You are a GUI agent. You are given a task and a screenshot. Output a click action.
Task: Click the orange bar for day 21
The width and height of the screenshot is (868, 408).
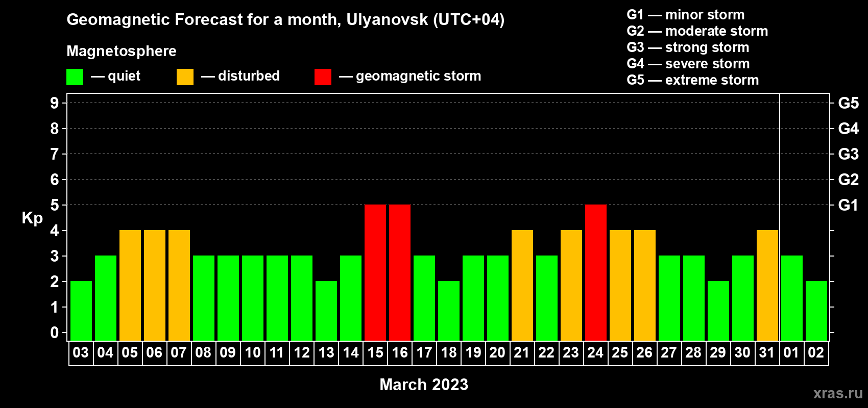(522, 285)
